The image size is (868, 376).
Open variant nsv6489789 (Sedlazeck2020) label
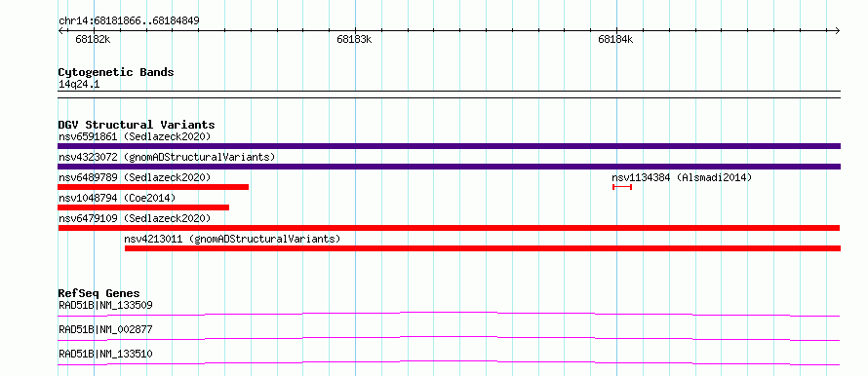tap(135, 177)
